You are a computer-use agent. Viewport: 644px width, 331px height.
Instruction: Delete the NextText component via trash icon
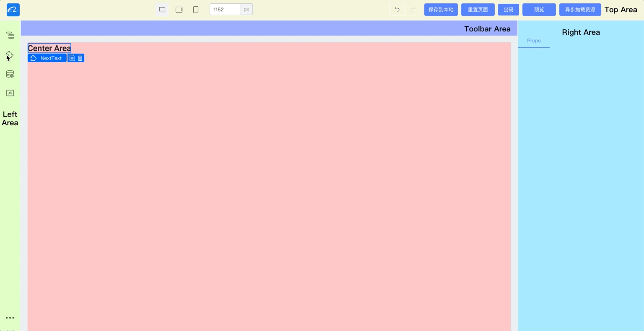point(80,58)
